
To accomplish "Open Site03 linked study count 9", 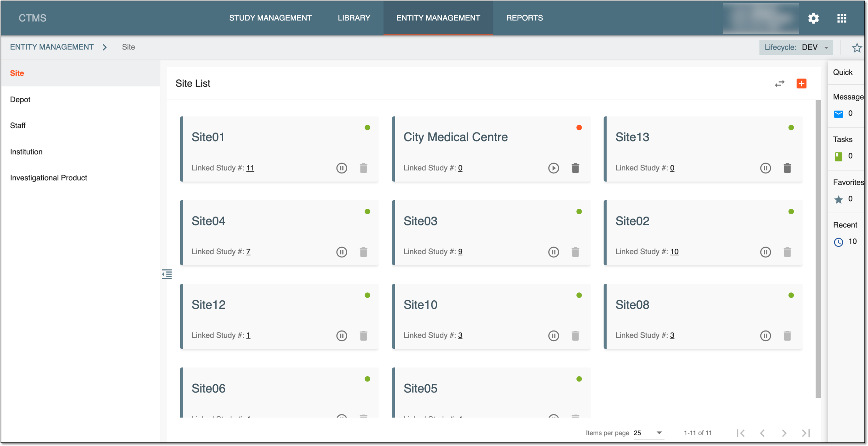I will (460, 251).
